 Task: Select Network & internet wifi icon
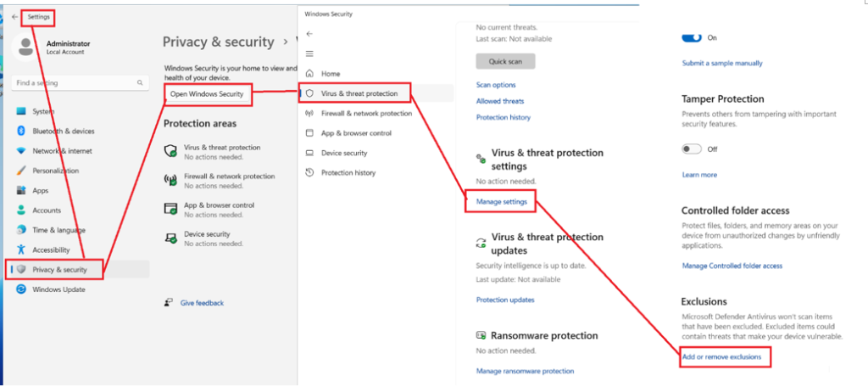click(x=21, y=151)
